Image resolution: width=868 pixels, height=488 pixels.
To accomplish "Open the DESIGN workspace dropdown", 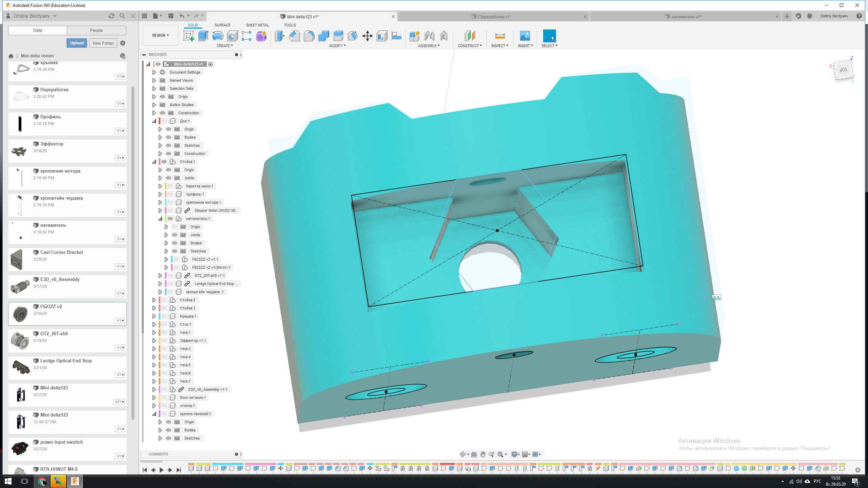I will tap(160, 35).
